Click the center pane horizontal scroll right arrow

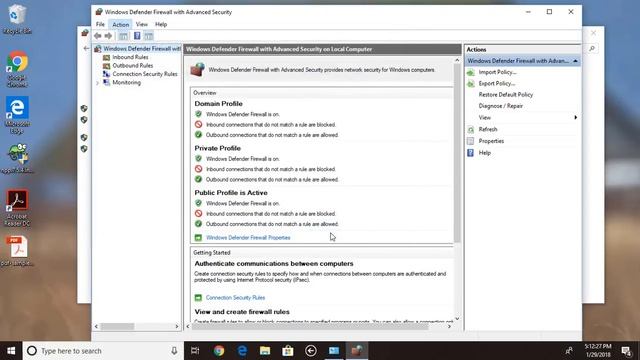[x=449, y=327]
